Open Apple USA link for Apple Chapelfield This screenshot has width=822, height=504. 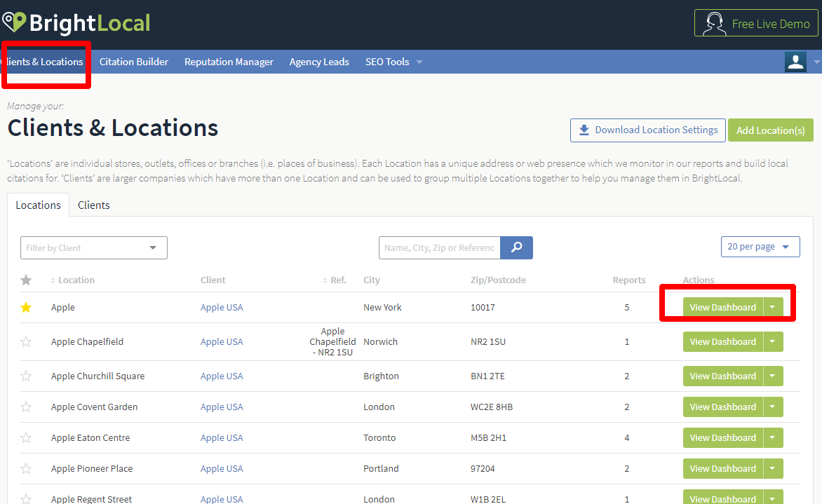point(222,341)
